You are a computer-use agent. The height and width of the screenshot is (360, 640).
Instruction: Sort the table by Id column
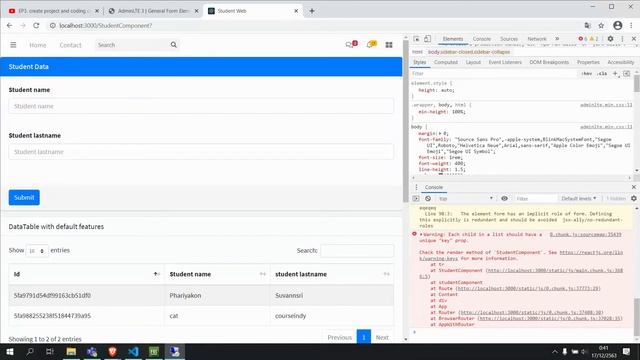pos(86,274)
